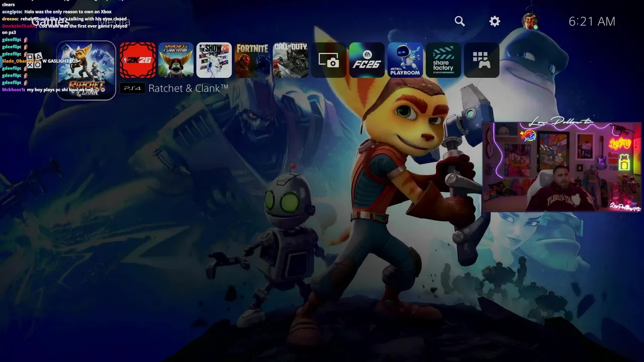Select MLB The Show 26 tile

(214, 60)
